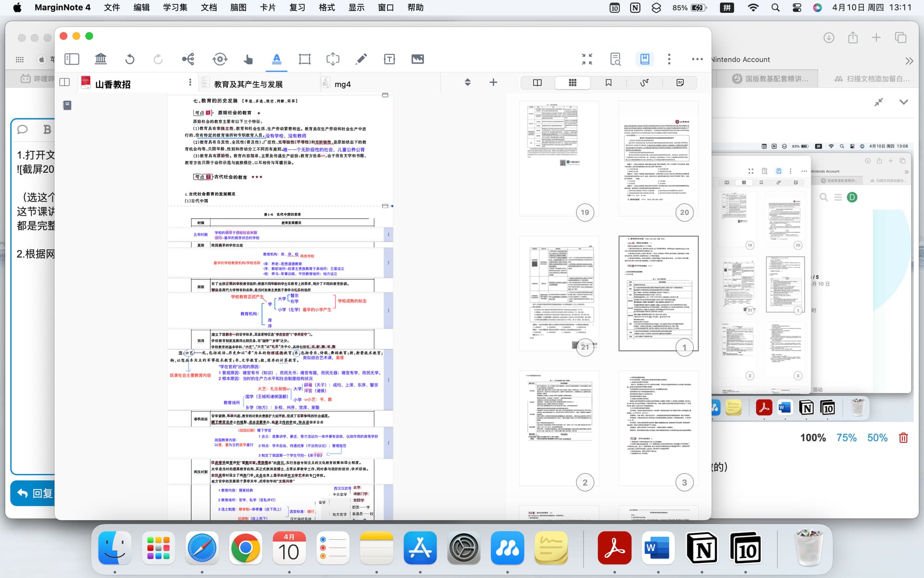Open the 文件 menu

click(x=112, y=8)
